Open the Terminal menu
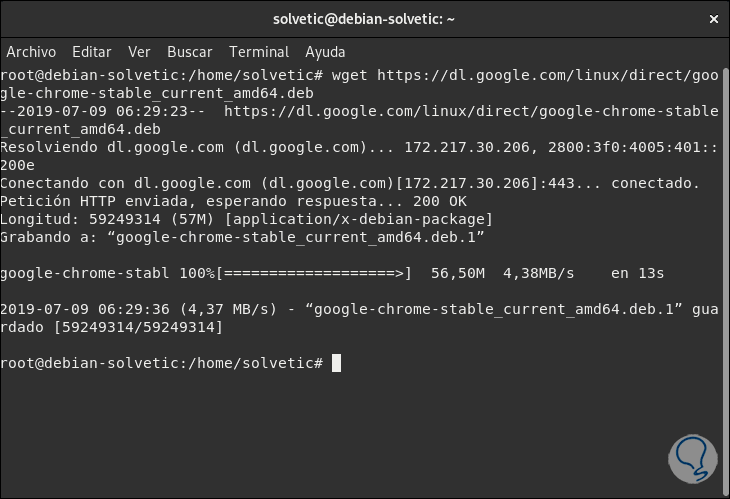Image resolution: width=730 pixels, height=499 pixels. (259, 52)
